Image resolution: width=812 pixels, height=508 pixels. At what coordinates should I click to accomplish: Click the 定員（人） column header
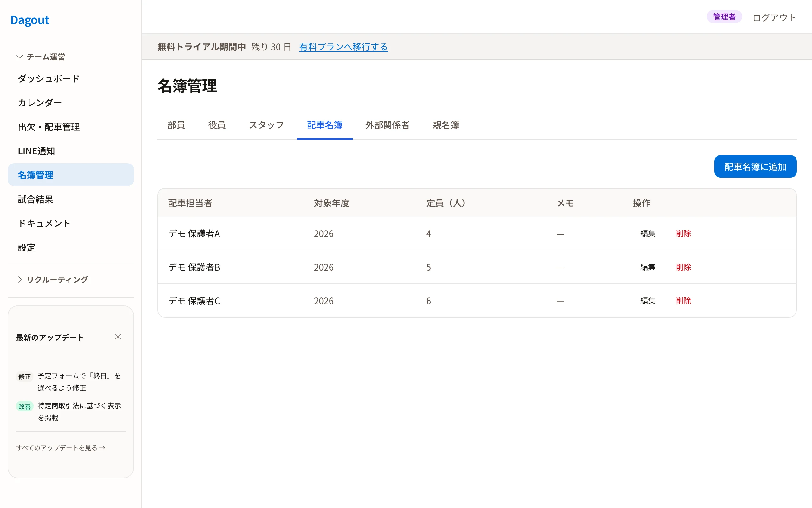point(446,203)
